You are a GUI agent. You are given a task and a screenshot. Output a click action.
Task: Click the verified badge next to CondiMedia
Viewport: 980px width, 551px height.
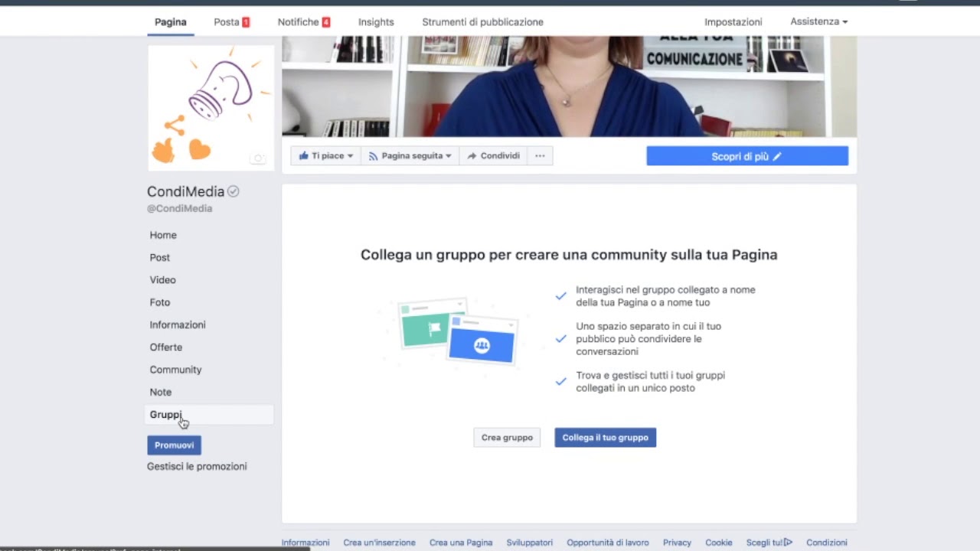pos(234,191)
